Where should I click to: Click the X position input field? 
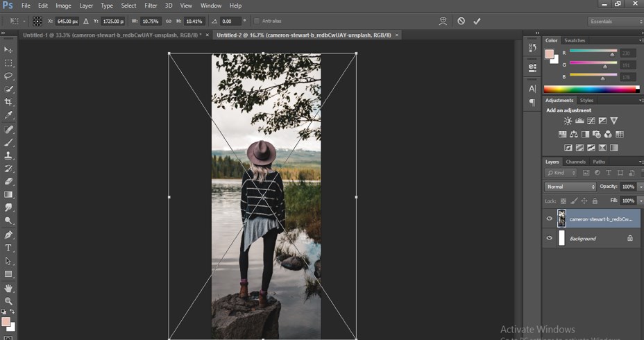tap(67, 22)
